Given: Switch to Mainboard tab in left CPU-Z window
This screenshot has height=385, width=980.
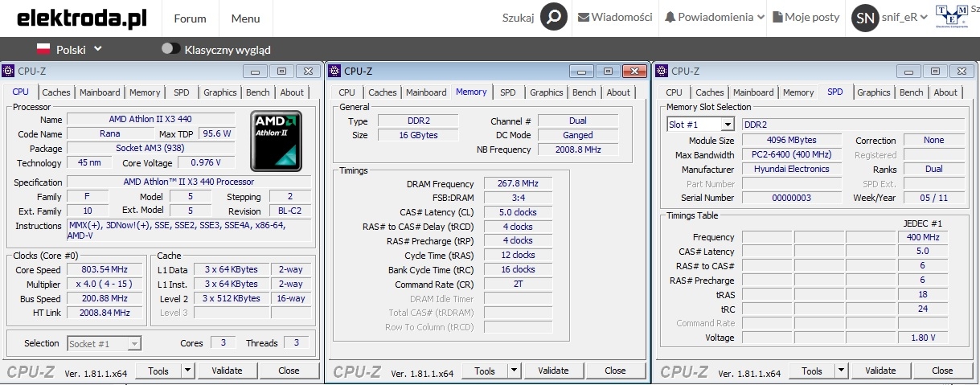Looking at the screenshot, I should tap(100, 92).
